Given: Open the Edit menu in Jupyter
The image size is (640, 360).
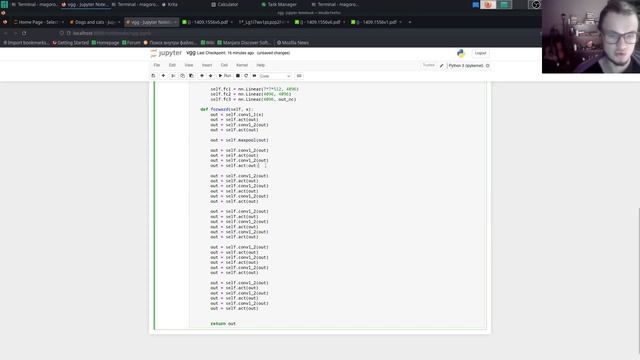Looking at the screenshot, I should tap(172, 65).
